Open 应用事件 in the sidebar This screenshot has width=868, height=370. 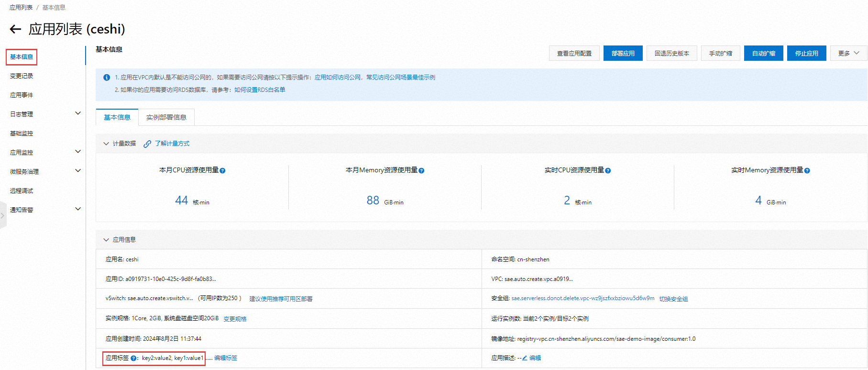[x=22, y=95]
